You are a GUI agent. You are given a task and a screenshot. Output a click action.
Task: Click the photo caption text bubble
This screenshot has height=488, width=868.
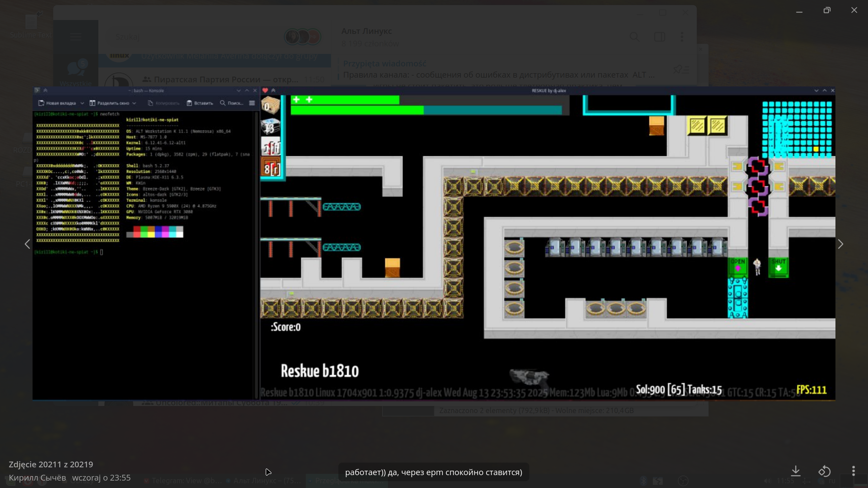click(433, 472)
